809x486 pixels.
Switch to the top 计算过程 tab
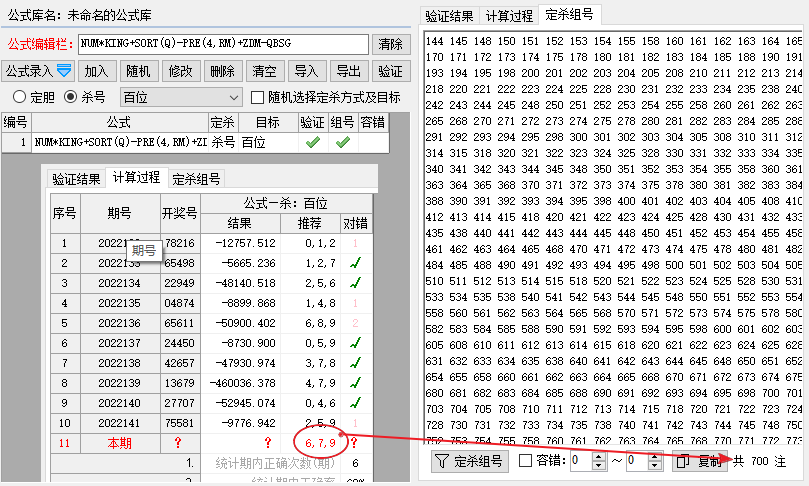(509, 16)
